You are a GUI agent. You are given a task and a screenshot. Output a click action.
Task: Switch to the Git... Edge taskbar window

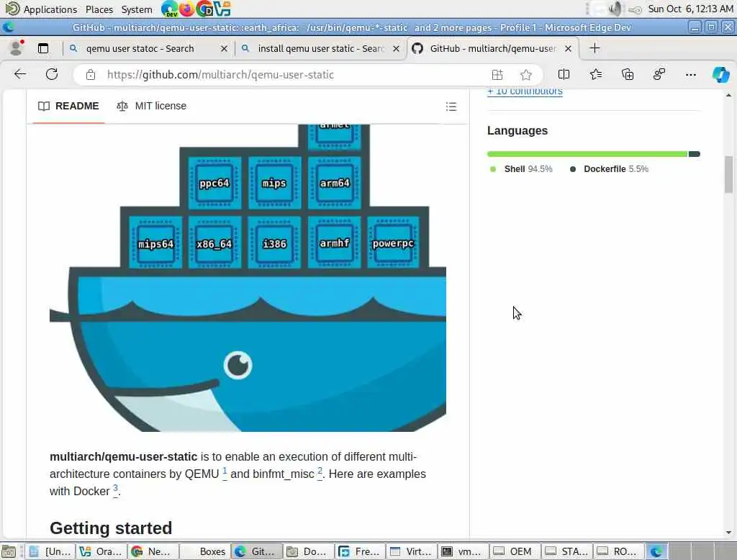[x=257, y=551]
